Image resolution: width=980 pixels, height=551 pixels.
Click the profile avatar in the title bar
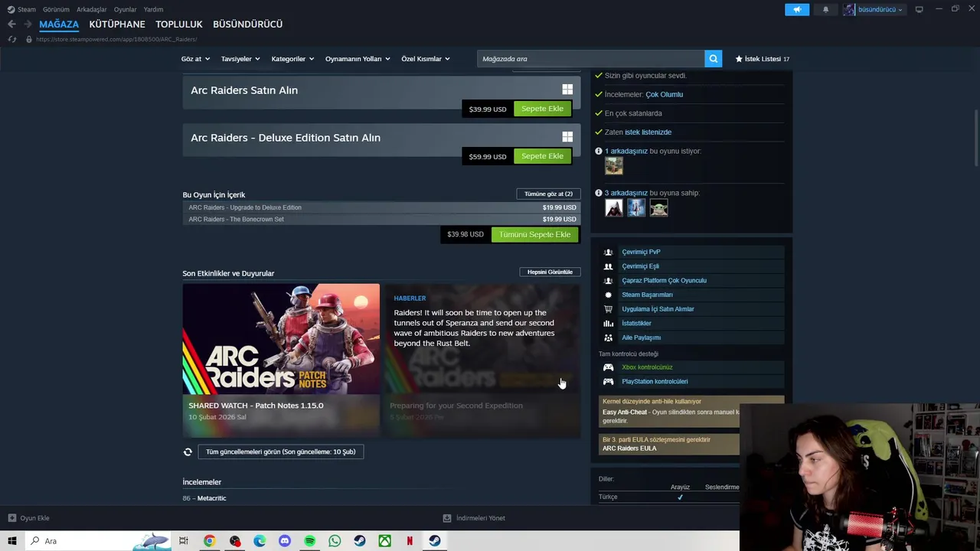pyautogui.click(x=849, y=9)
